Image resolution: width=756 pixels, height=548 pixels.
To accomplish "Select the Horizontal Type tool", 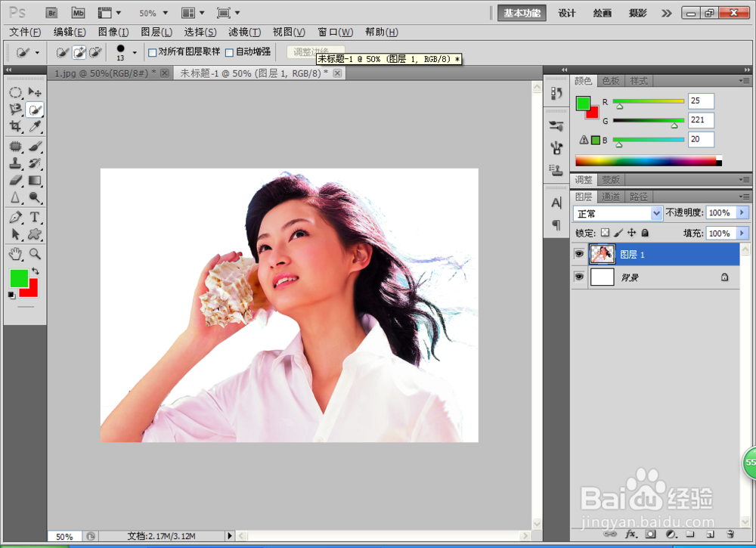I will coord(35,217).
